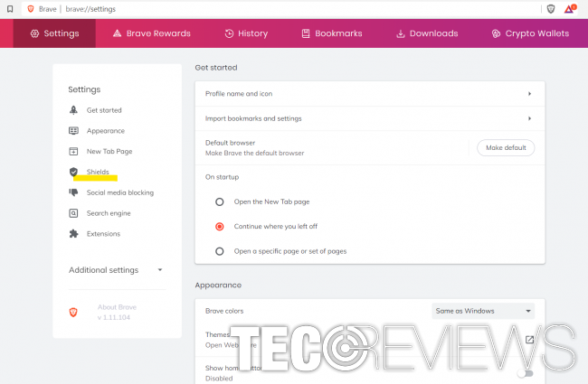Open the Brave colors 'Same as Windows' dropdown
This screenshot has width=588, height=384.
coord(483,311)
